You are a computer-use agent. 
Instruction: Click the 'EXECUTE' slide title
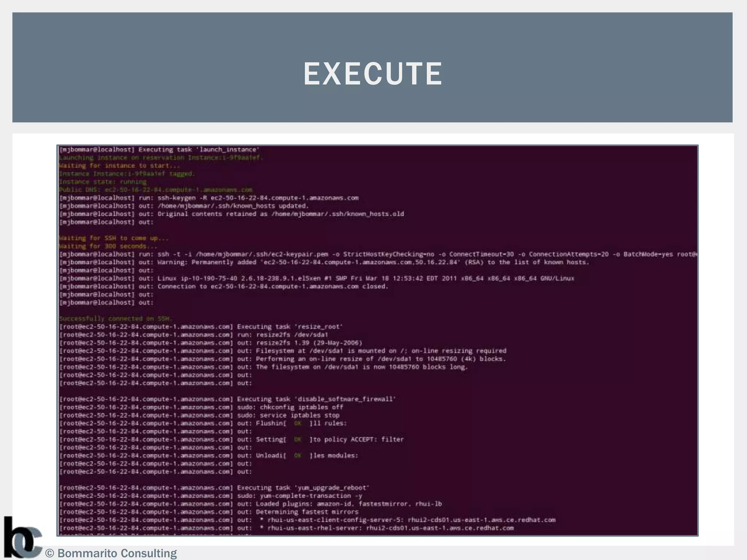coord(373,74)
